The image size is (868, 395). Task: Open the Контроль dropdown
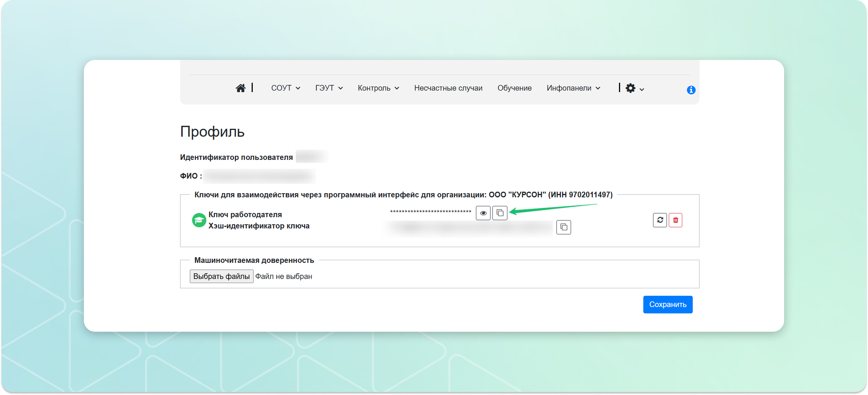(378, 88)
